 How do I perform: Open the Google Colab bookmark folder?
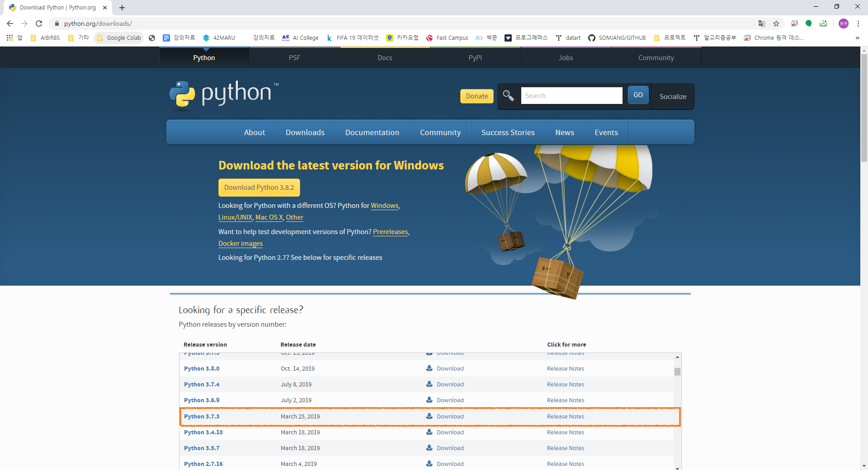pos(119,38)
